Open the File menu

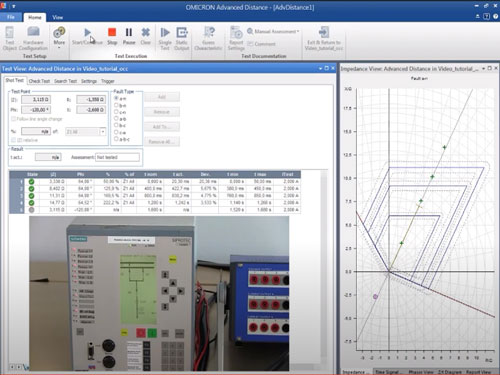tap(11, 17)
